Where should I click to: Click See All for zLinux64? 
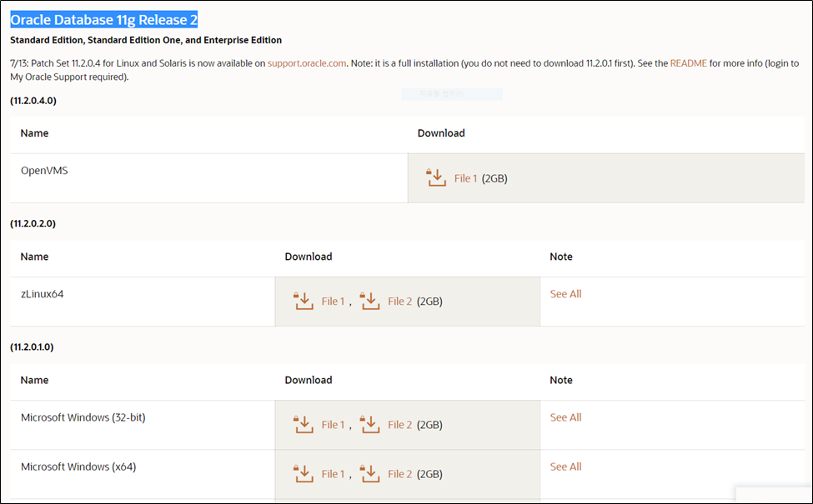(565, 294)
